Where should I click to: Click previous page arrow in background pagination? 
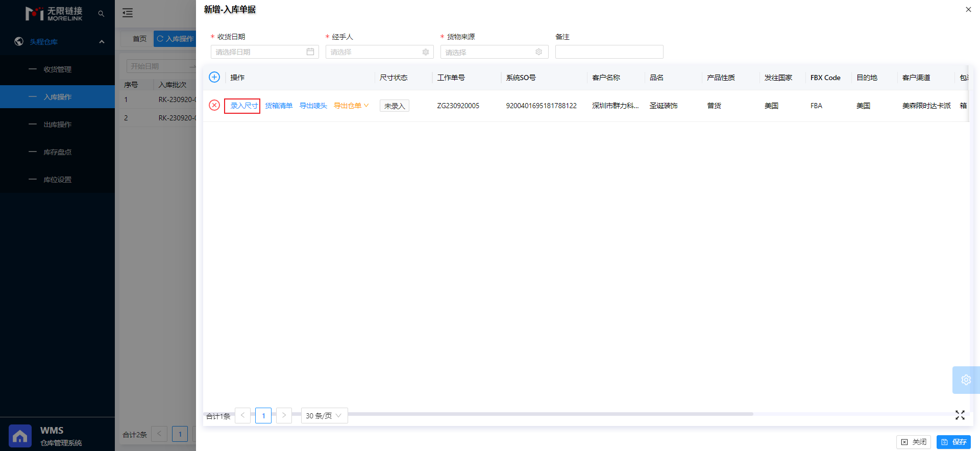159,434
